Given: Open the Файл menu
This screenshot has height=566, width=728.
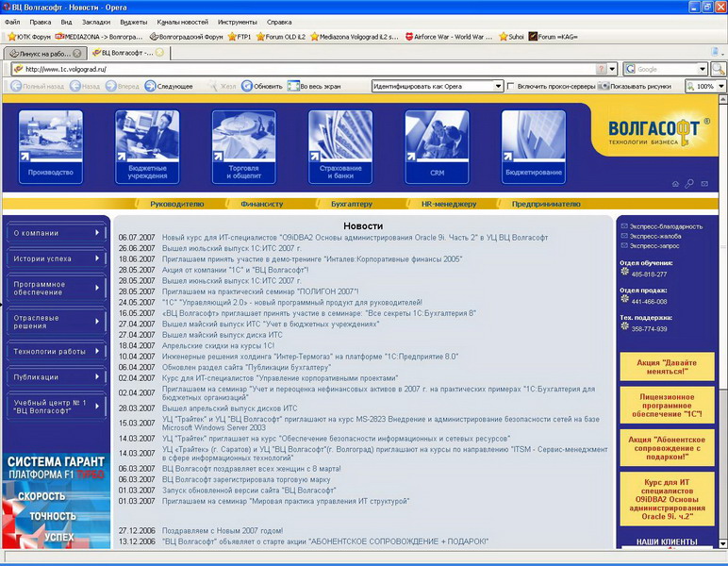Looking at the screenshot, I should pyautogui.click(x=12, y=22).
